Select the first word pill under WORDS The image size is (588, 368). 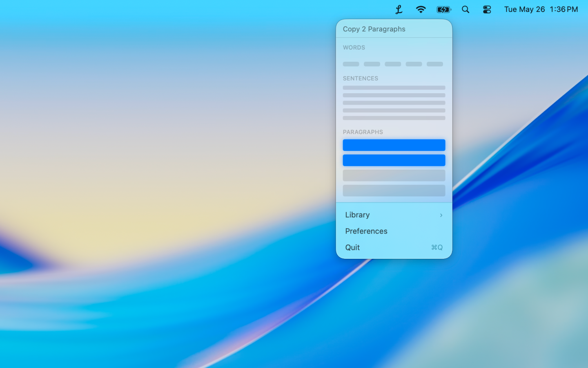pos(351,64)
